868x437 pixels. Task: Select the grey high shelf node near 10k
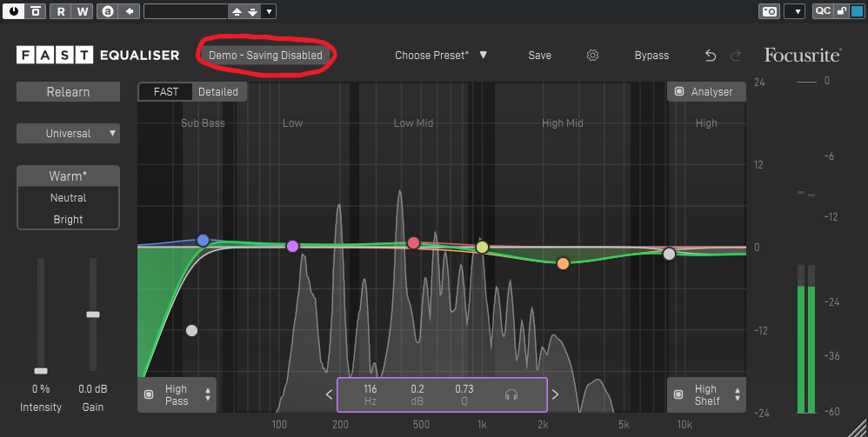tap(670, 254)
